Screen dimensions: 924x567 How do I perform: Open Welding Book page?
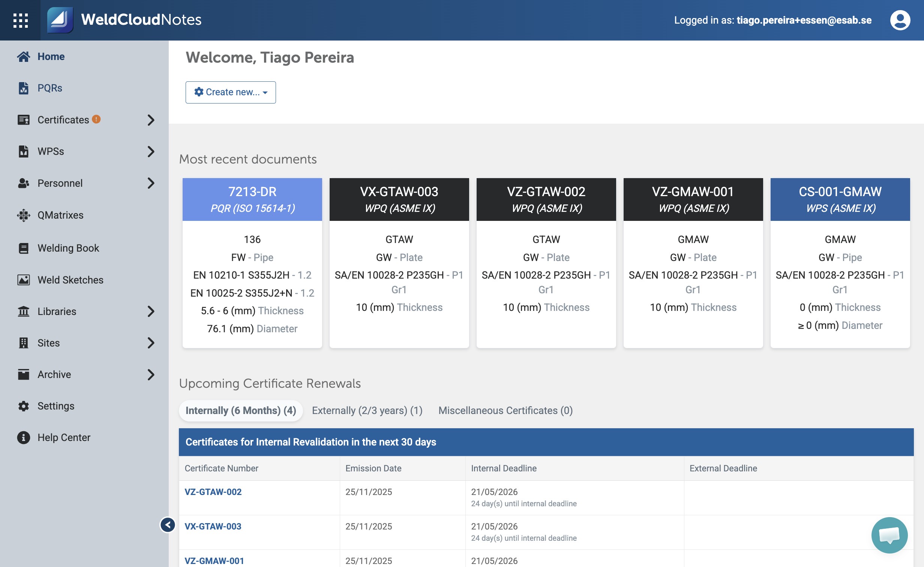click(x=68, y=248)
